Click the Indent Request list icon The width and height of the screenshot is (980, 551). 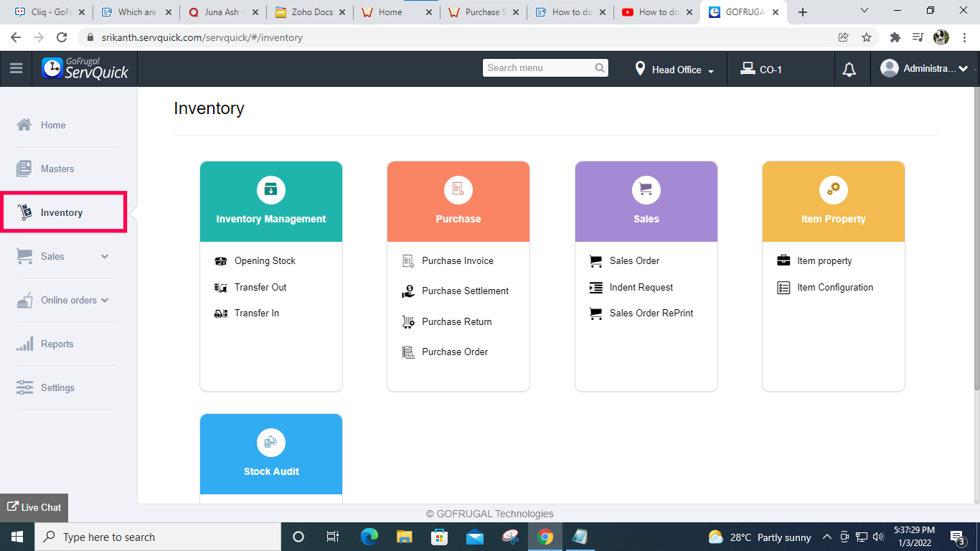(x=596, y=288)
